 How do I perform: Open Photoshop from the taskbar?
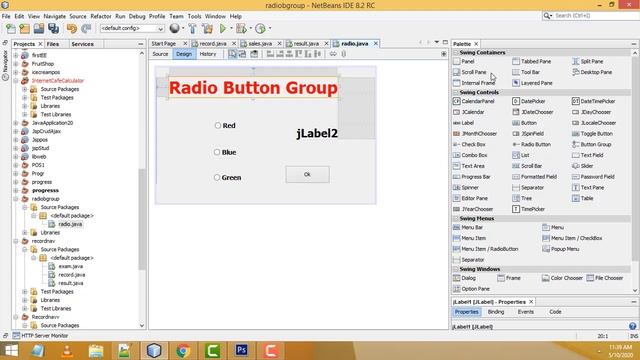242,351
